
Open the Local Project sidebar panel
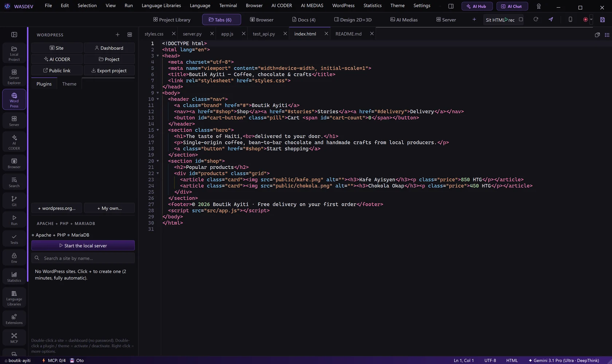(14, 53)
